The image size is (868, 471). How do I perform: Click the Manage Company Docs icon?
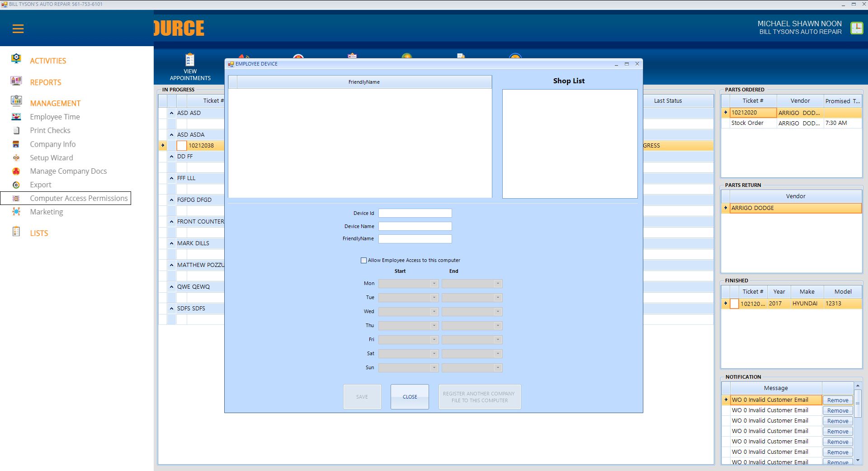[16, 171]
